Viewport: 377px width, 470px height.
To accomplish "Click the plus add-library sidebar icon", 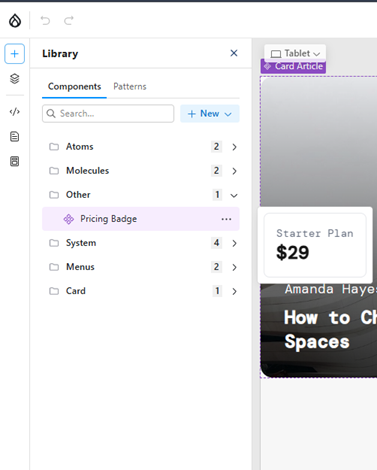I will coord(14,54).
